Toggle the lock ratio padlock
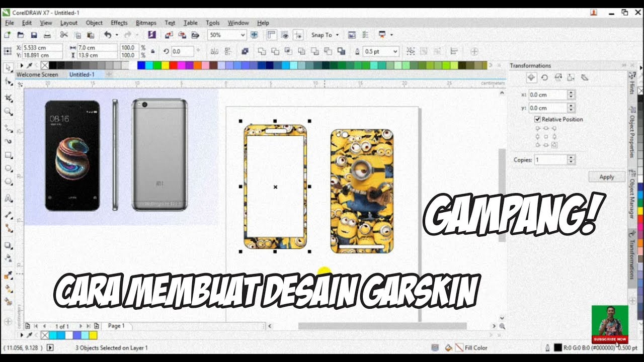Viewport: 644px width, 362px height. coord(153,51)
